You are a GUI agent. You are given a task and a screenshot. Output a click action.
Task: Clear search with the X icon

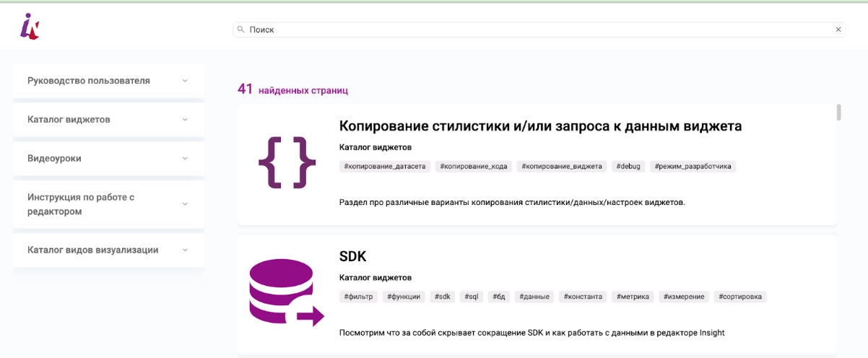pyautogui.click(x=838, y=30)
